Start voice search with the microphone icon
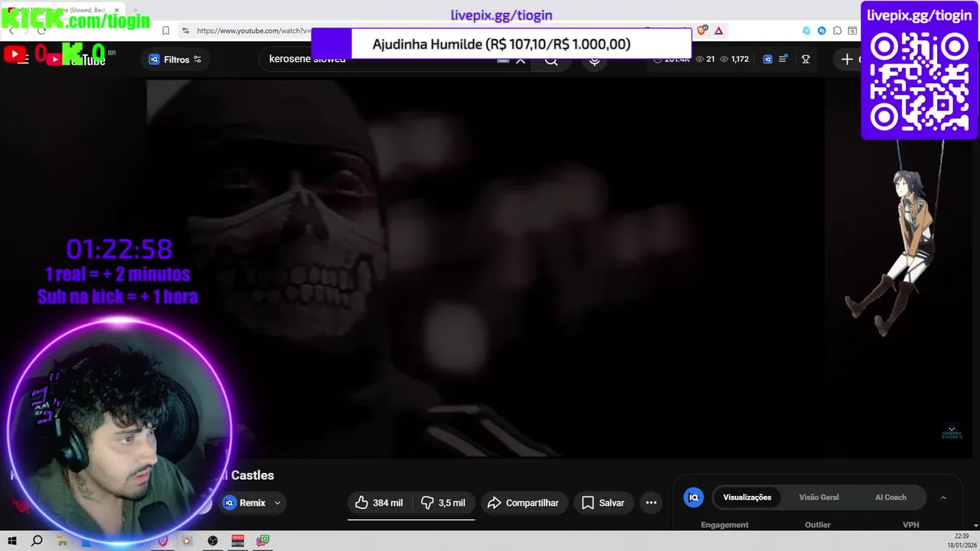 click(x=595, y=60)
